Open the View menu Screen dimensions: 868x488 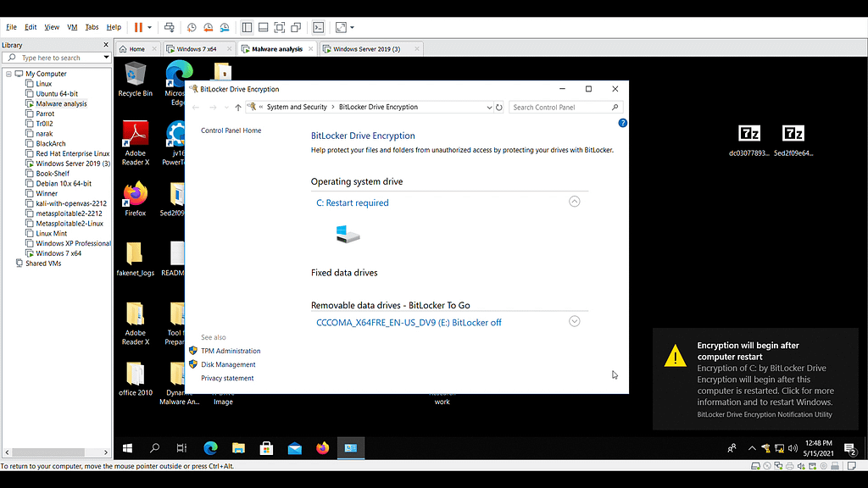52,27
